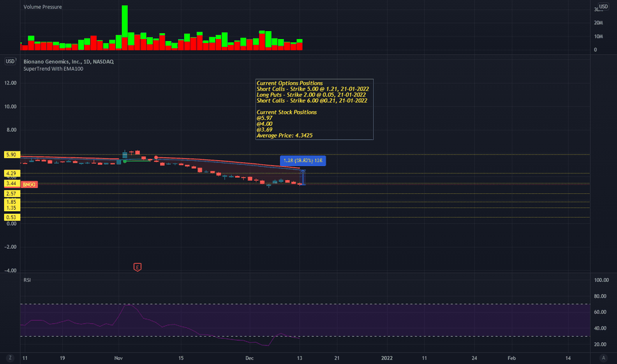The height and width of the screenshot is (364, 617).
Task: Select the 5.90 price level label
Action: (12, 155)
